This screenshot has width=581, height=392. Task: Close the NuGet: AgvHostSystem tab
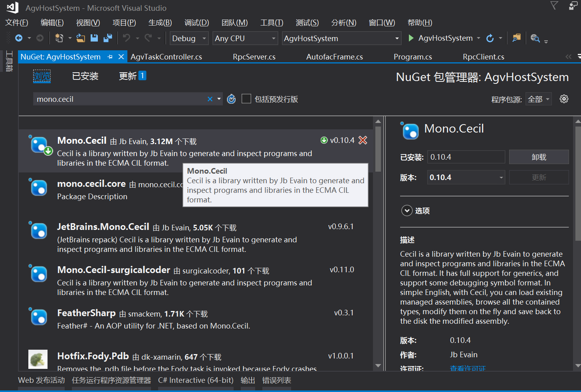pyautogui.click(x=121, y=57)
